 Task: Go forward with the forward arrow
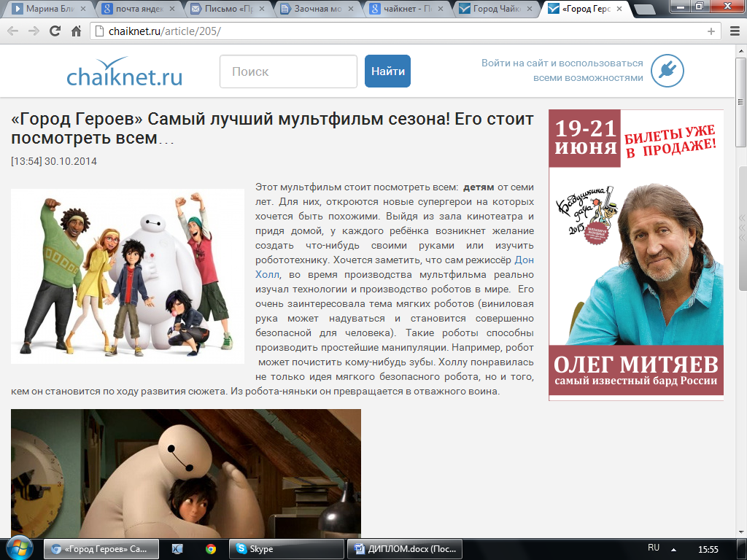[34, 31]
